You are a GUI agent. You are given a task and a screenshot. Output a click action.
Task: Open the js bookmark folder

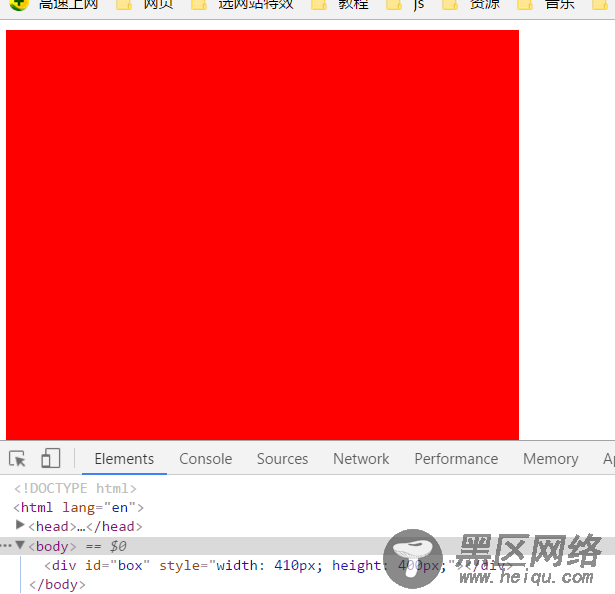[x=405, y=5]
